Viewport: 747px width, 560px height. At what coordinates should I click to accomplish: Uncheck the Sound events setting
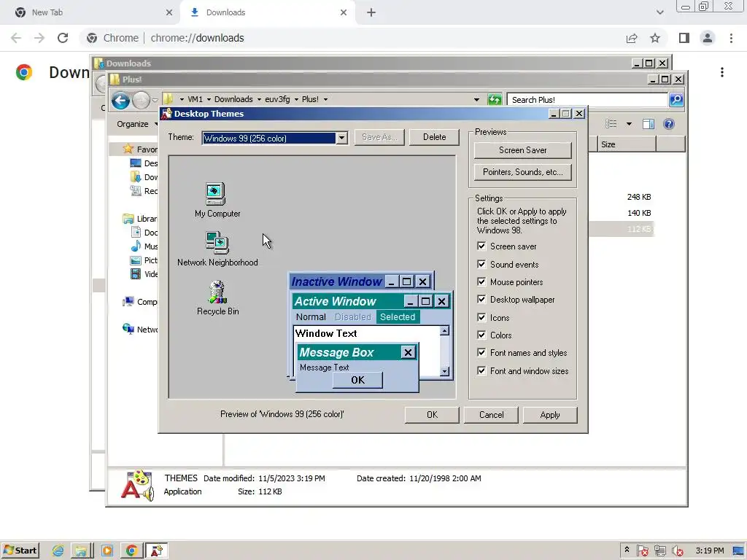click(481, 264)
